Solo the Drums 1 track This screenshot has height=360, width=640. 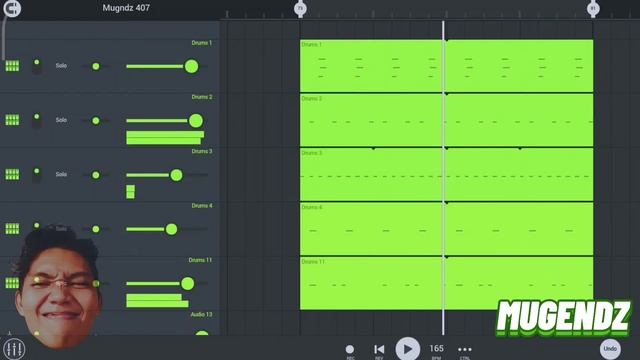coord(61,66)
